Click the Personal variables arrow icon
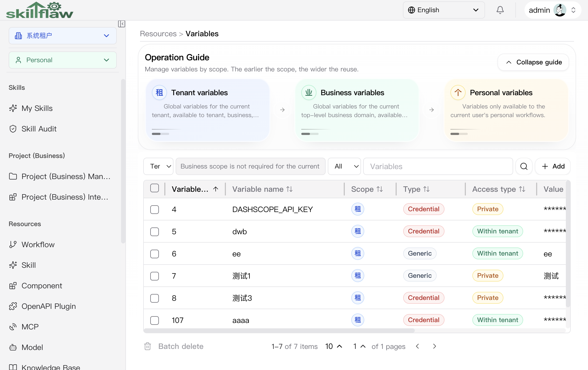The height and width of the screenshot is (370, 588). coord(458,93)
